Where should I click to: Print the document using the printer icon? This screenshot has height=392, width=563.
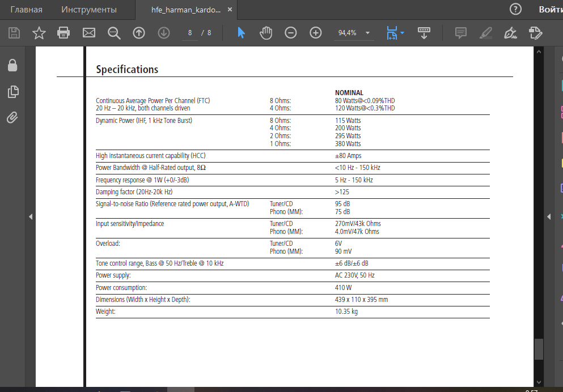click(x=64, y=33)
